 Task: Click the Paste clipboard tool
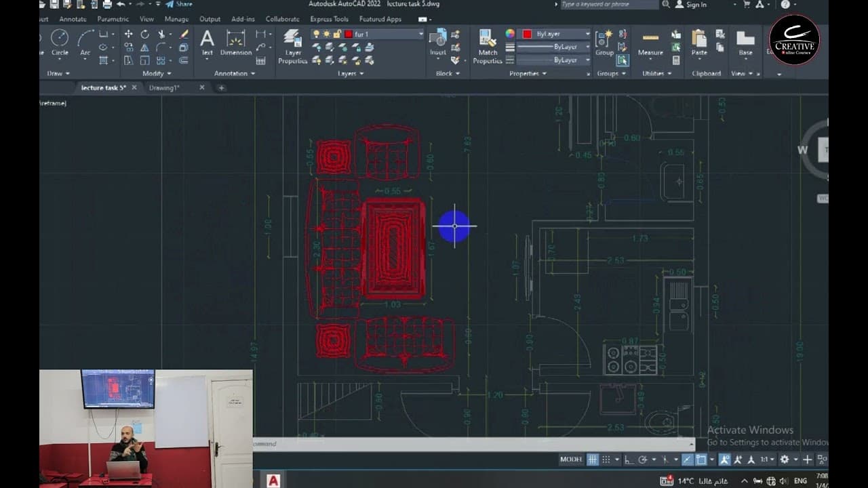point(699,42)
